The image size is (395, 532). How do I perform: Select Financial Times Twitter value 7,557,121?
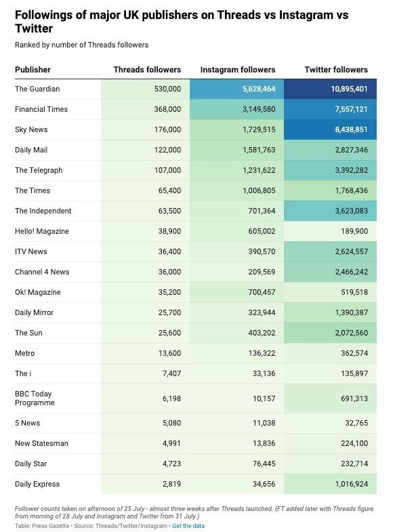pos(351,109)
